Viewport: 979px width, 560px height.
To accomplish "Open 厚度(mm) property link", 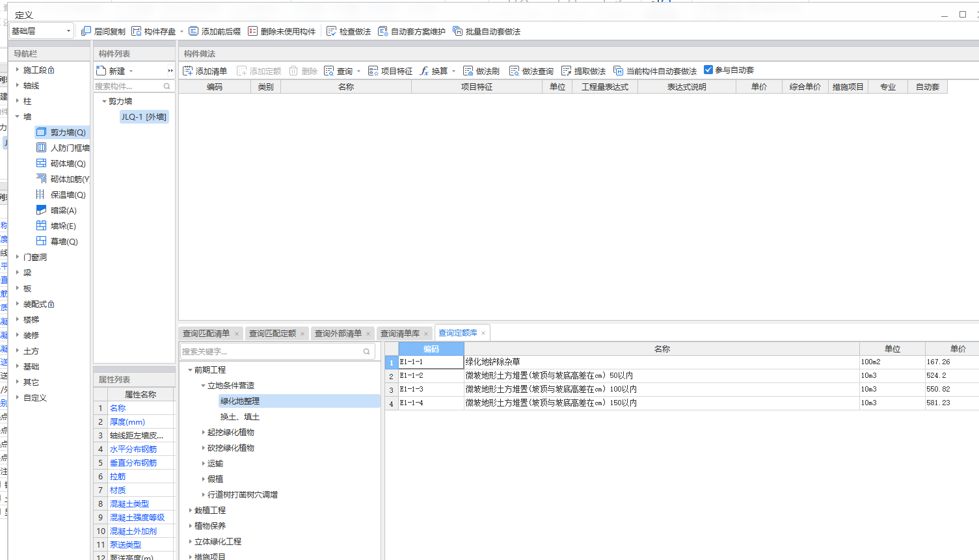I will pyautogui.click(x=127, y=421).
